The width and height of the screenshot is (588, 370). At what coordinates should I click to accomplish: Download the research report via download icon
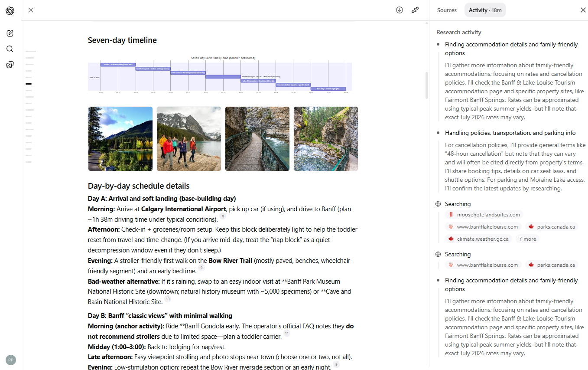399,10
